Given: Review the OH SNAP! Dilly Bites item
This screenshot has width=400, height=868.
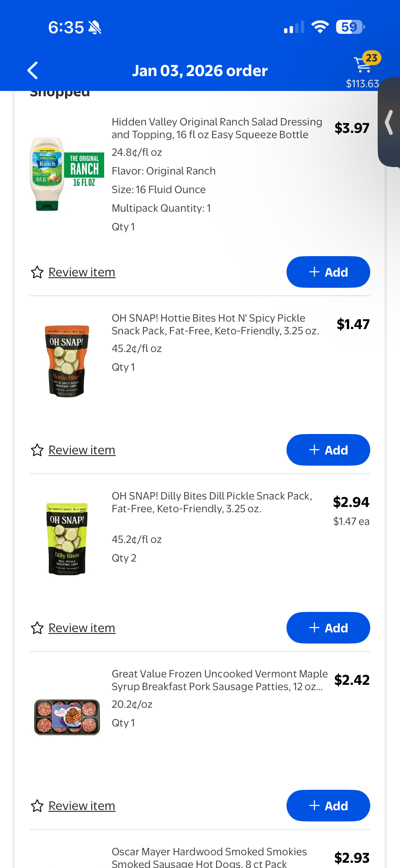Looking at the screenshot, I should tap(82, 628).
